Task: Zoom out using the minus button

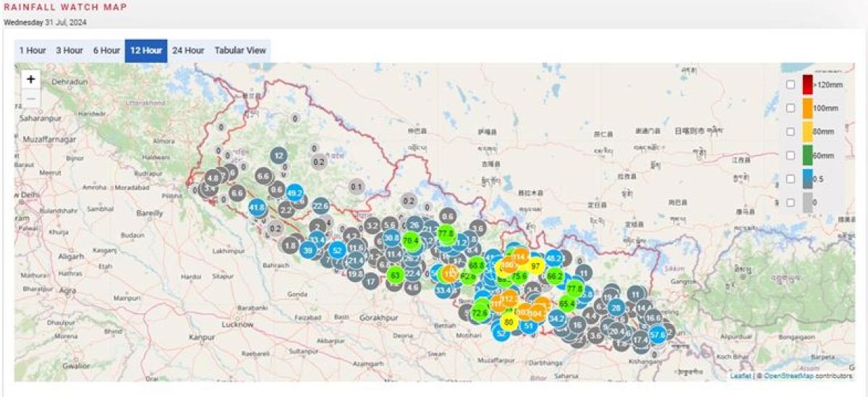Action: click(x=30, y=99)
